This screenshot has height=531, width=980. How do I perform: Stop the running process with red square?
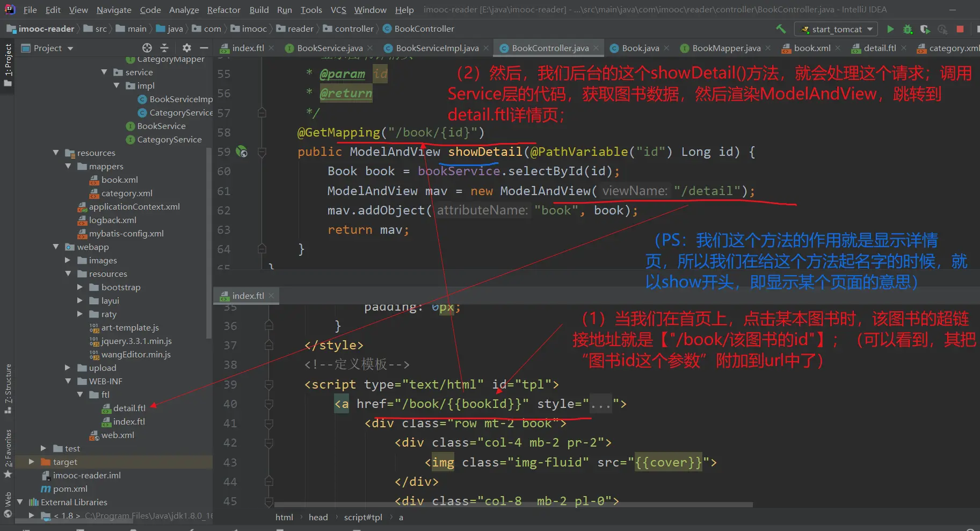[960, 29]
